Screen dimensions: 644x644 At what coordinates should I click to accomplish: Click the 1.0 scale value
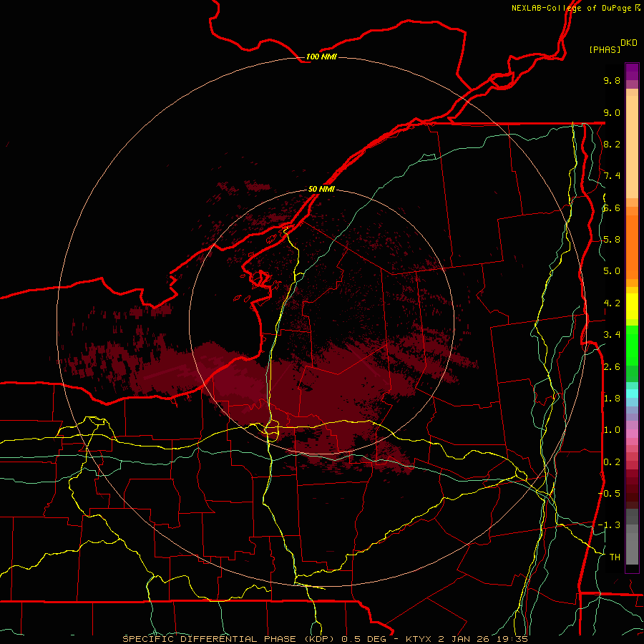point(612,430)
